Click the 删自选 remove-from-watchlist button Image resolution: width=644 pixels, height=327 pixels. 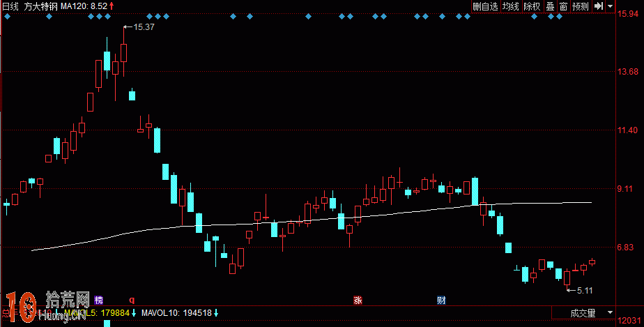click(x=485, y=6)
